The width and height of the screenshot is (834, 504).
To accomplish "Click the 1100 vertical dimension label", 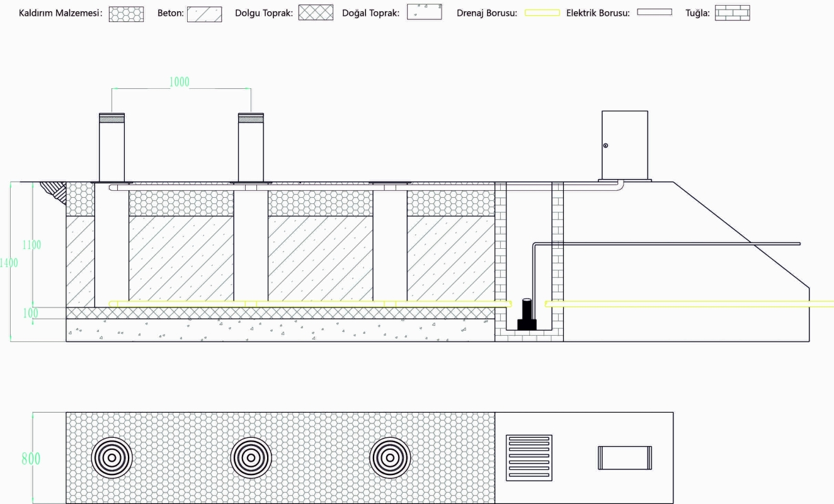I will pyautogui.click(x=31, y=245).
